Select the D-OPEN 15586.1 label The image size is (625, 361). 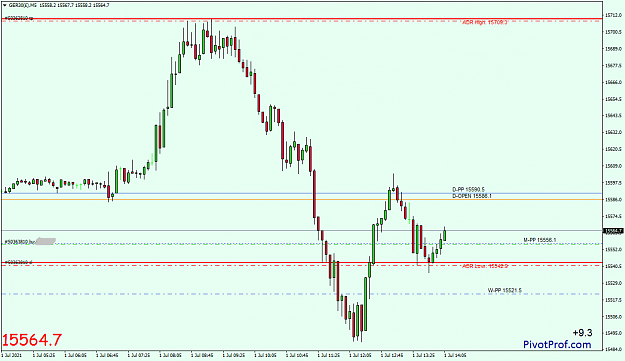coord(472,196)
